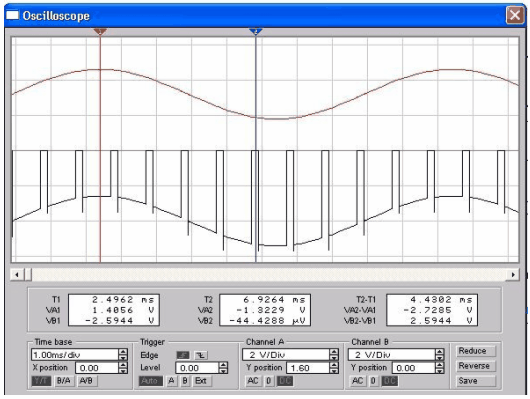Click the Save button
The height and width of the screenshot is (399, 530).
click(474, 381)
